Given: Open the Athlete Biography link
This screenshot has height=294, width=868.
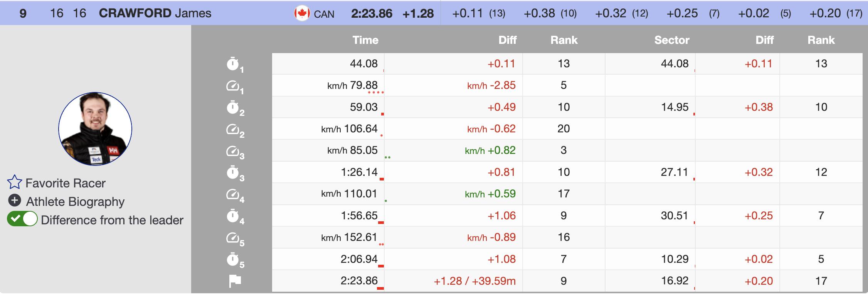Looking at the screenshot, I should 75,201.
